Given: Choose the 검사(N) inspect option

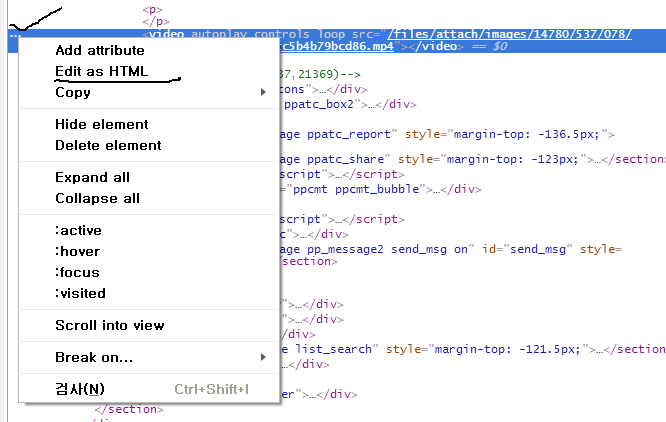Looking at the screenshot, I should [80, 389].
